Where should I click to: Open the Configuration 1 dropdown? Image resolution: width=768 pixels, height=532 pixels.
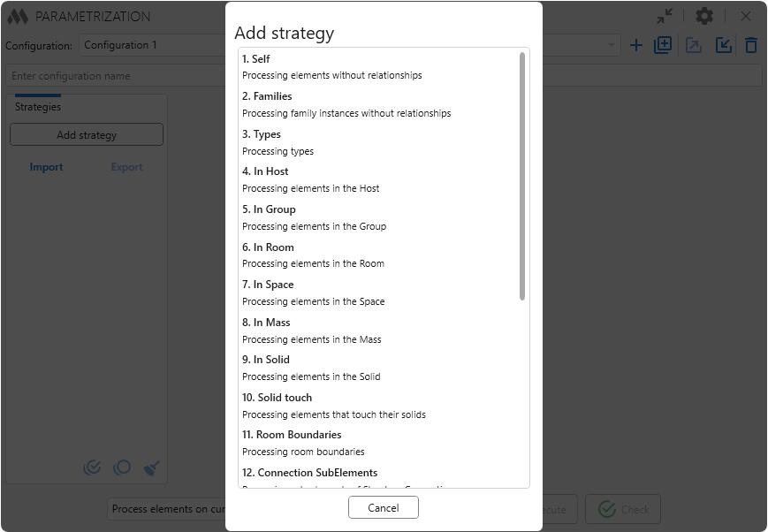pos(150,45)
